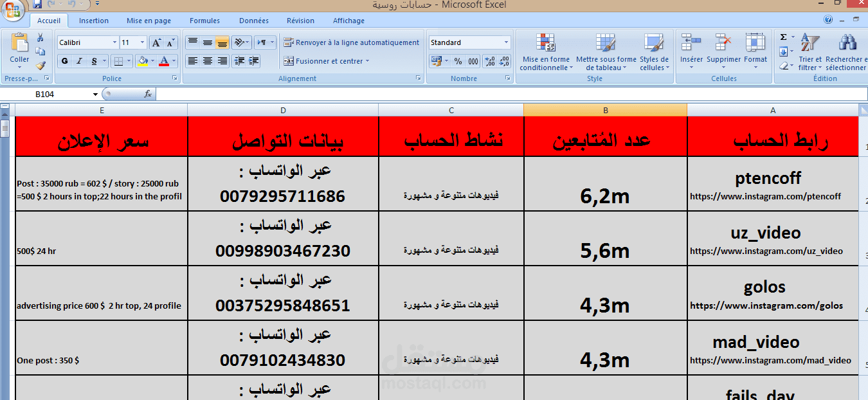This screenshot has height=400, width=868.
Task: Click the borders icon in Police group
Action: point(118,61)
